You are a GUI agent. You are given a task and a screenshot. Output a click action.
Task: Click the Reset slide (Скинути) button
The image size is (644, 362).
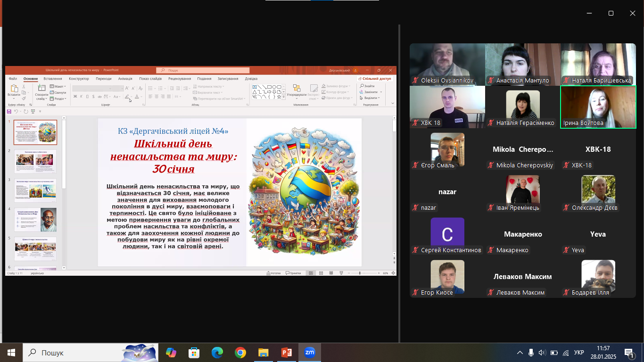tap(58, 92)
